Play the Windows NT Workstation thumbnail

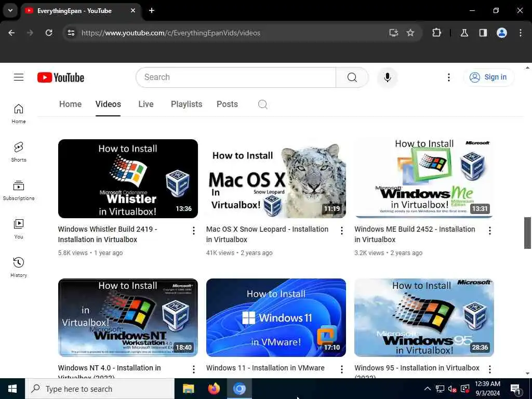tap(128, 317)
